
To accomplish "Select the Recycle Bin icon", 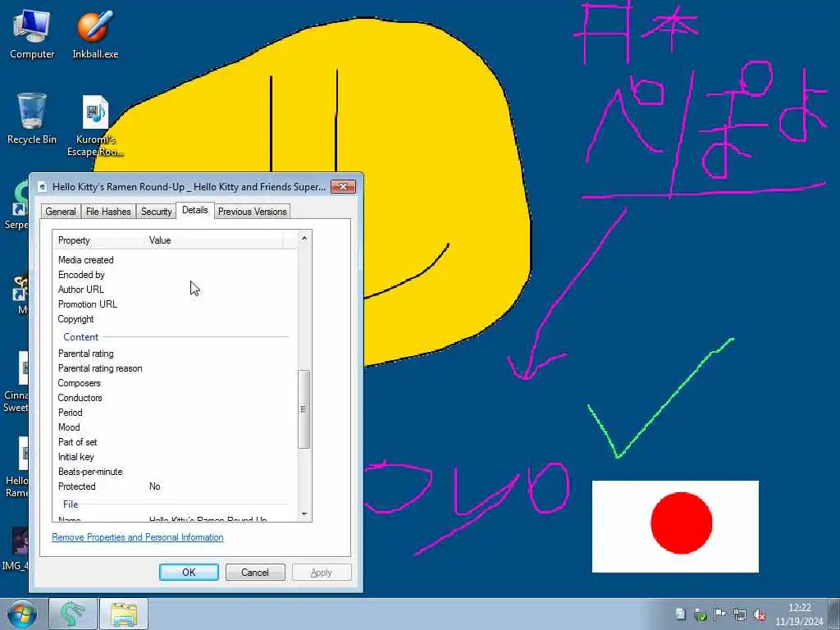I will point(32,119).
